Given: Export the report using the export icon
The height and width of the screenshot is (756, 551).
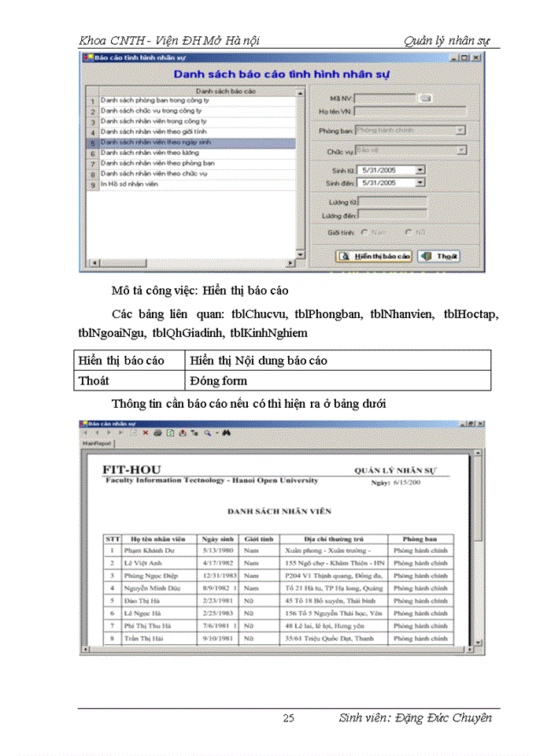Looking at the screenshot, I should pyautogui.click(x=183, y=433).
